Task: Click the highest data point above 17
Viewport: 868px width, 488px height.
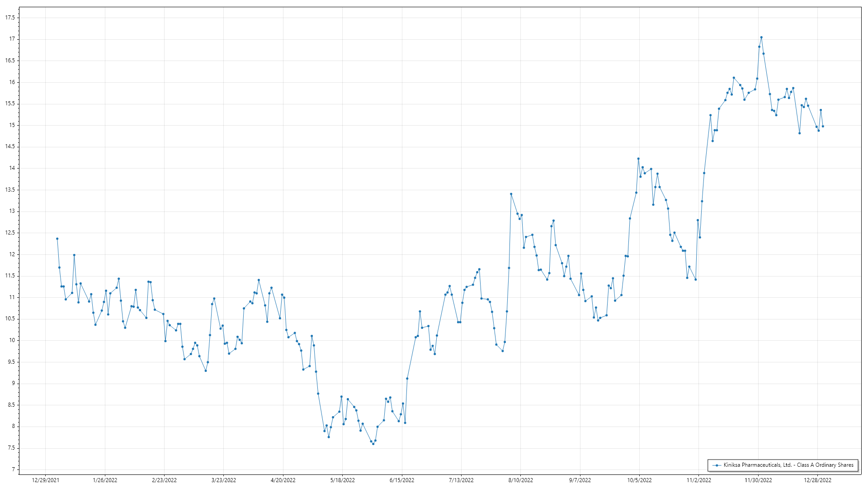Action: tap(761, 38)
